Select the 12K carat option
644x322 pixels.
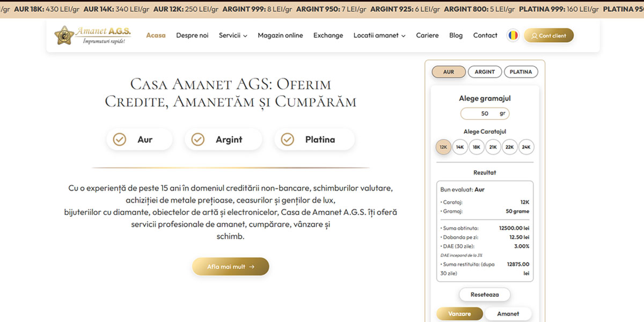443,147
